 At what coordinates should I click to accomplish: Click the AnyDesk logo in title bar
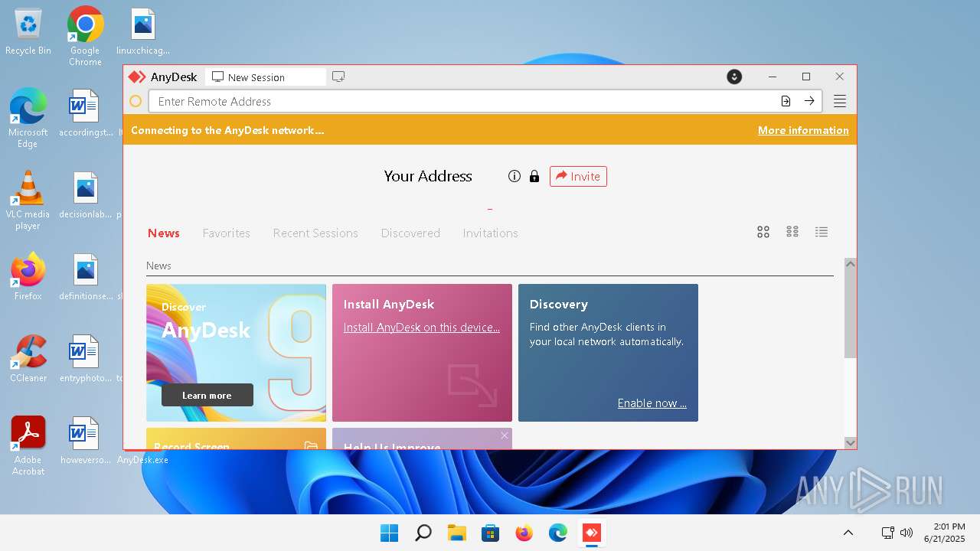tap(137, 77)
